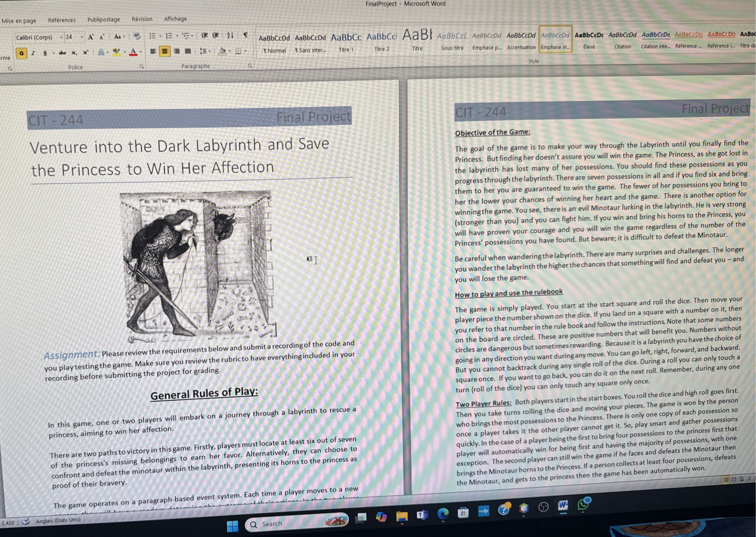
Task: Click the grow font size icon
Action: [91, 37]
